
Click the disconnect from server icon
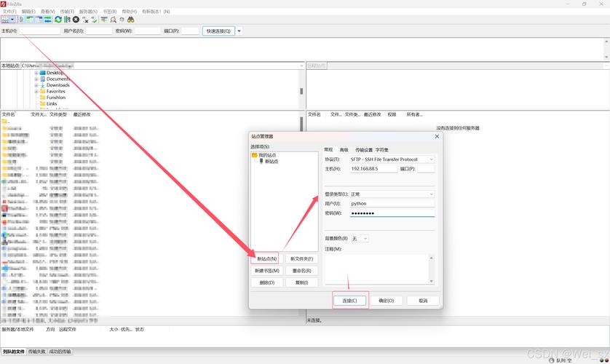pyautogui.click(x=85, y=20)
